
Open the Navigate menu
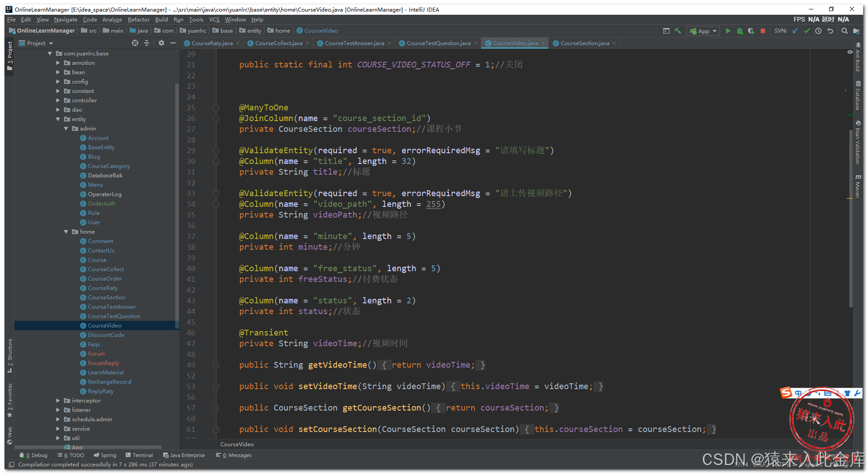pos(66,20)
